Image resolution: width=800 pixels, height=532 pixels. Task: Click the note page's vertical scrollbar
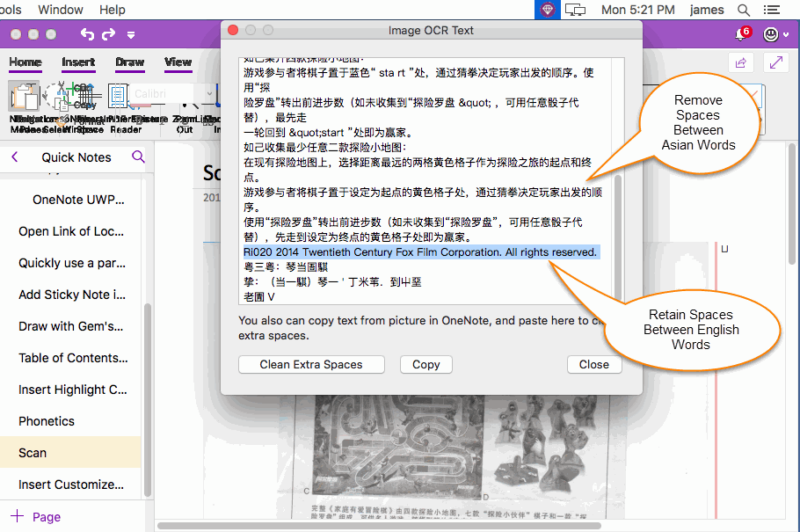pos(792,205)
